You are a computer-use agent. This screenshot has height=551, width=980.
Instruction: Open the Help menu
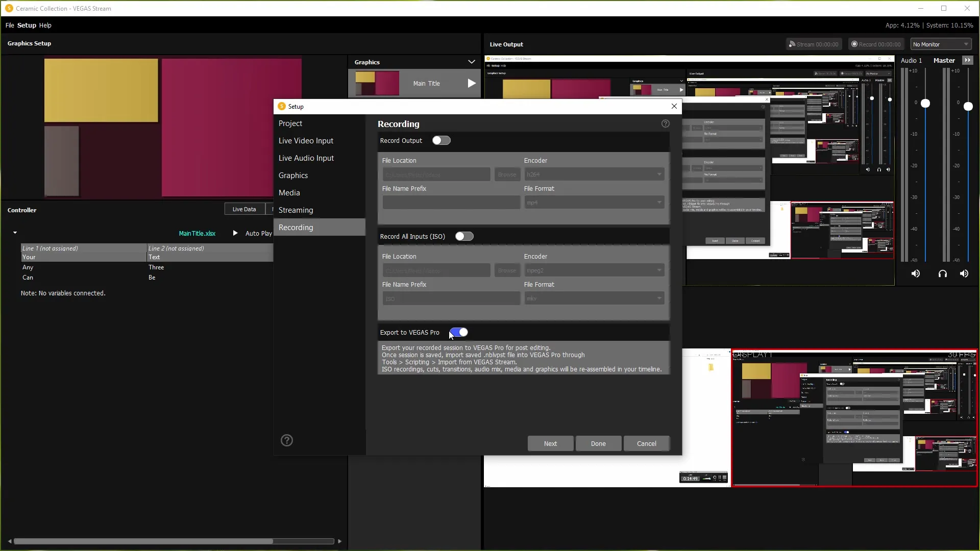point(45,25)
